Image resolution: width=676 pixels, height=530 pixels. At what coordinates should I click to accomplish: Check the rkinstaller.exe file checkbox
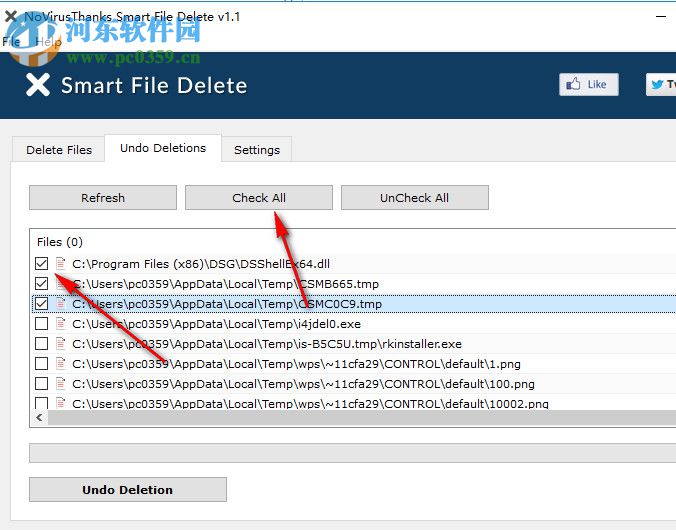tap(41, 344)
